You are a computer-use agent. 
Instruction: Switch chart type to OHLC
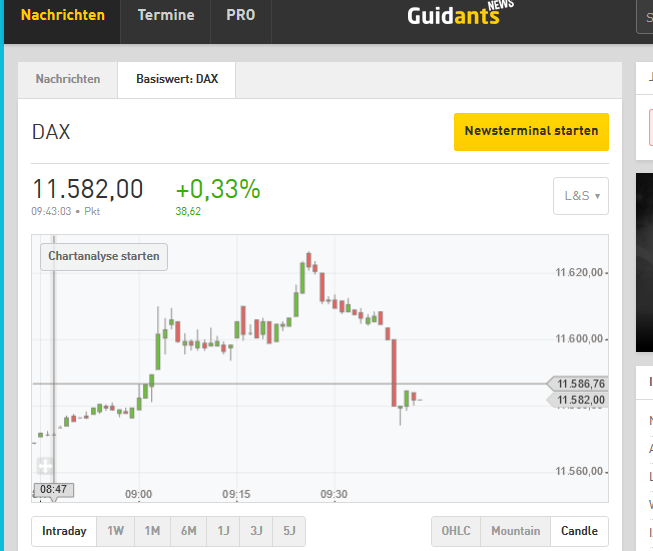(x=456, y=531)
